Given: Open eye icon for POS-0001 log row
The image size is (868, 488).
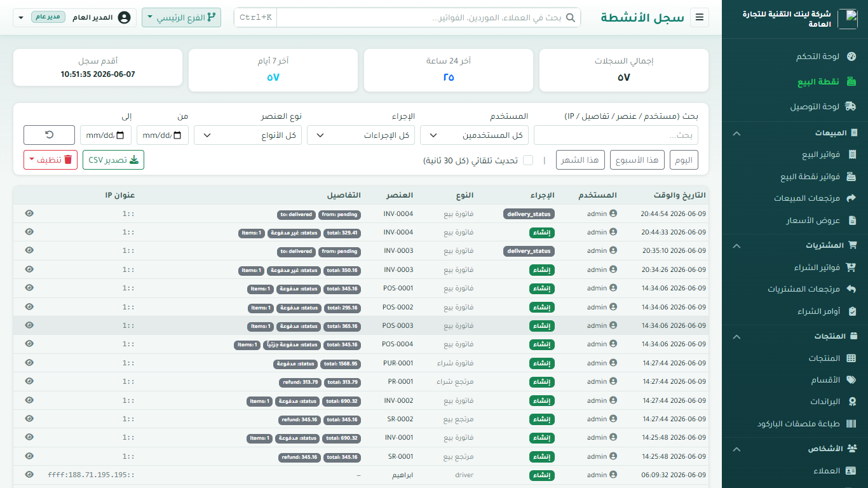Looking at the screenshot, I should [x=29, y=288].
